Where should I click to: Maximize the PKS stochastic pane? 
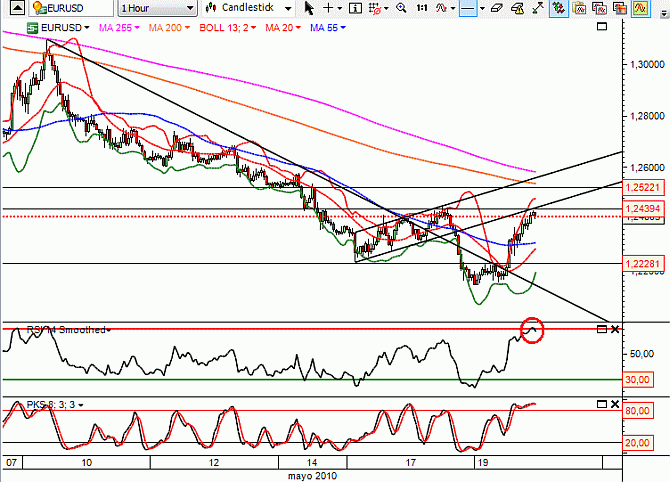point(602,404)
